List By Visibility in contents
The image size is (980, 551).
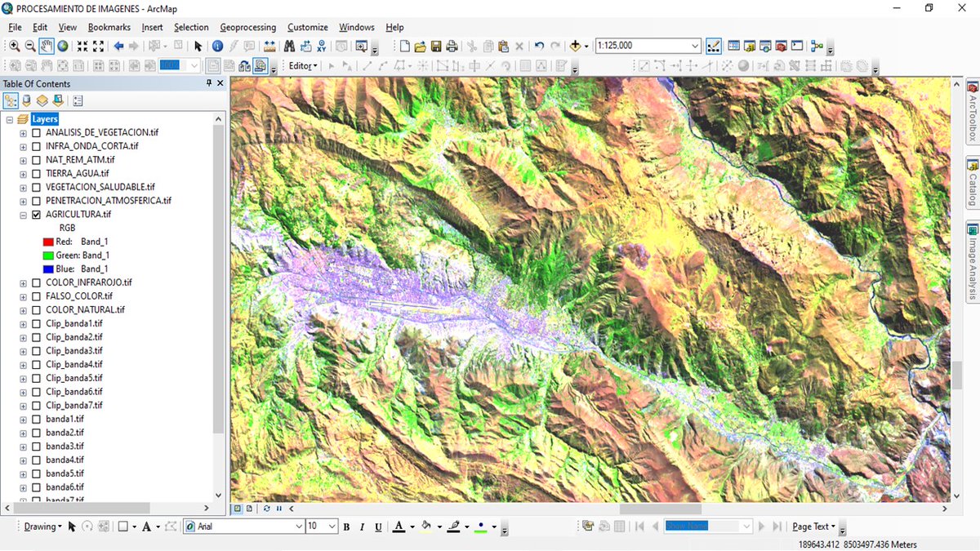[x=42, y=101]
